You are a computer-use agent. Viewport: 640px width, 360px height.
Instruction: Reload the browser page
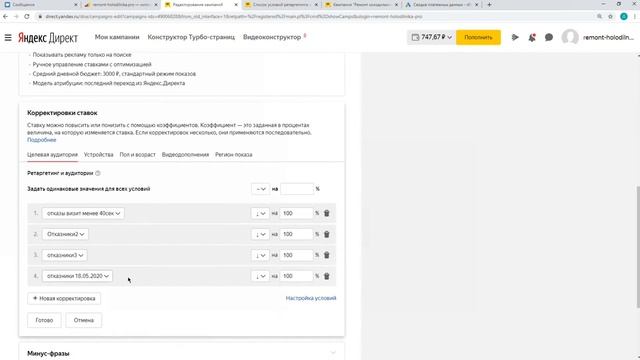27,16
